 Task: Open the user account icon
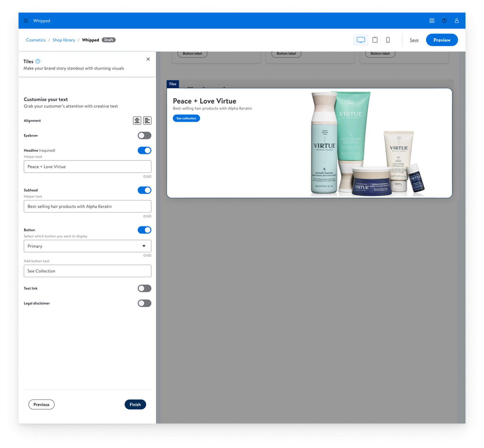pos(457,21)
